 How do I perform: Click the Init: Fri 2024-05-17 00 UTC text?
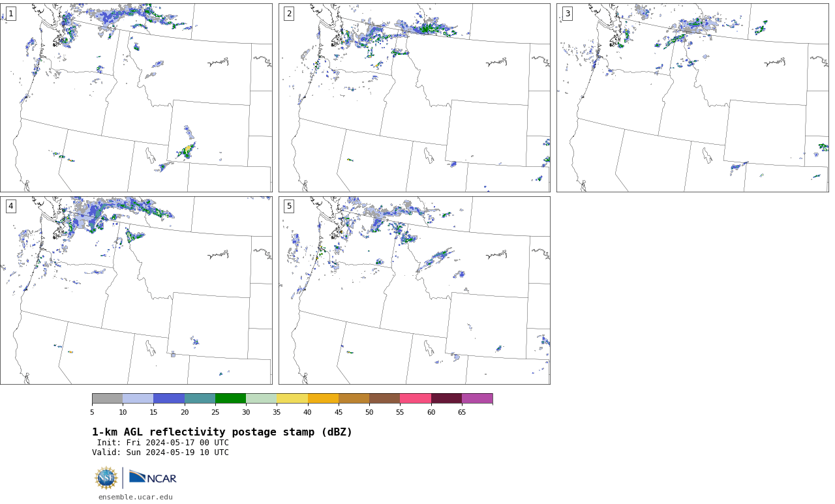163,443
